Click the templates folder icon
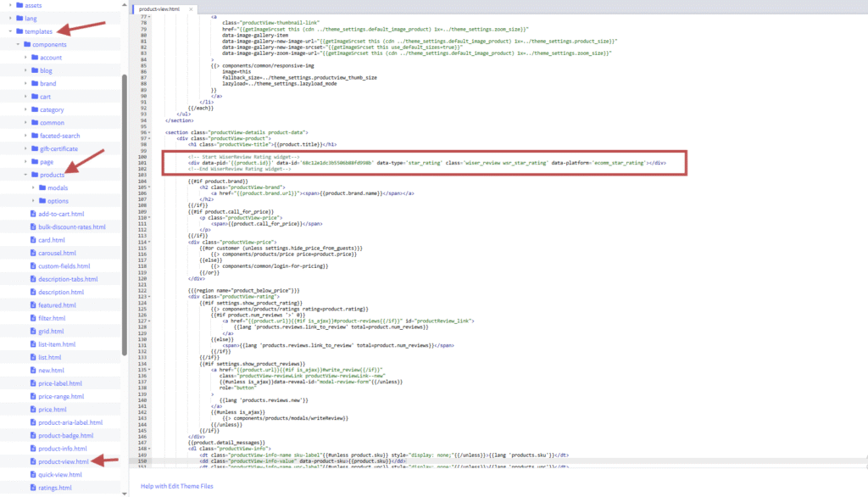The width and height of the screenshot is (868, 497). pyautogui.click(x=19, y=31)
